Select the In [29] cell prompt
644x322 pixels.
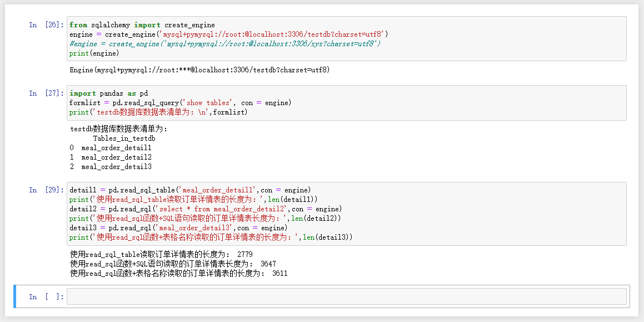[47, 190]
